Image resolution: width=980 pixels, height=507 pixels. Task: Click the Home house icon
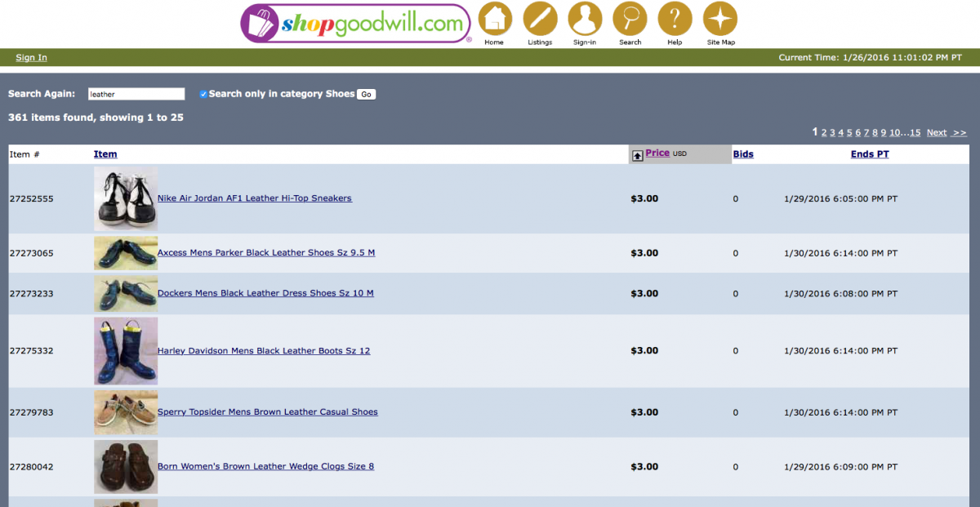pyautogui.click(x=494, y=18)
